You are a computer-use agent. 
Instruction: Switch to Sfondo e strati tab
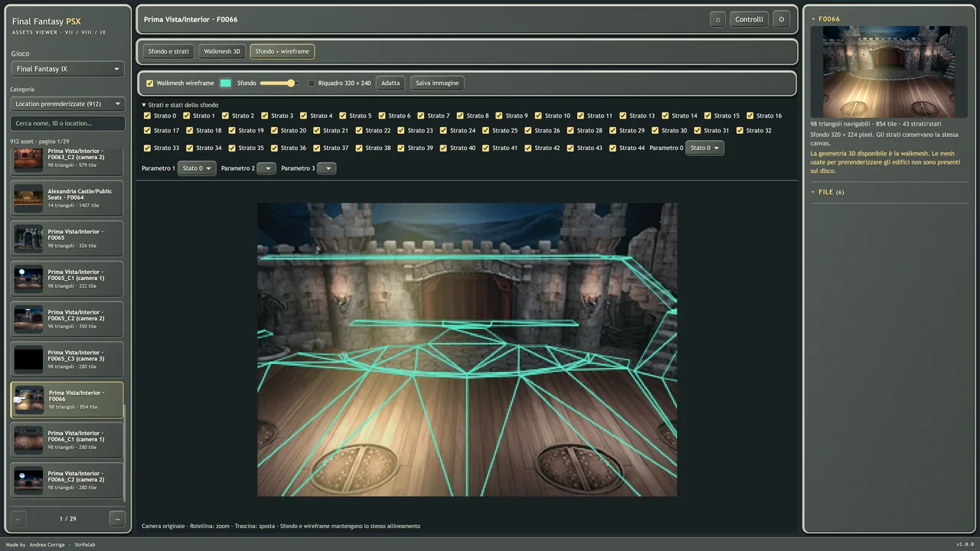[168, 51]
